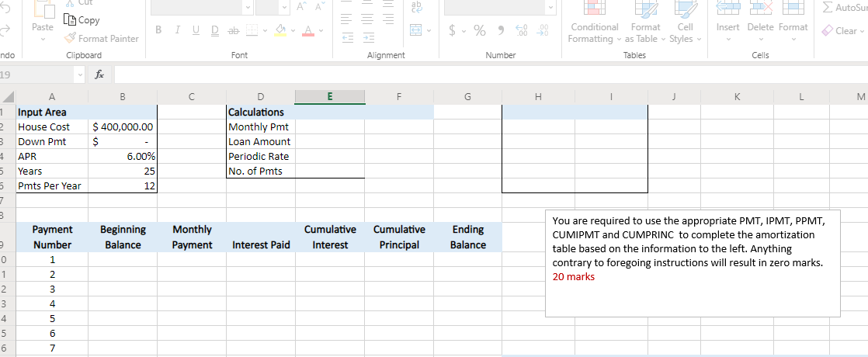Open the Paste options dropdown arrow
This screenshot has height=357, width=868.
(43, 40)
